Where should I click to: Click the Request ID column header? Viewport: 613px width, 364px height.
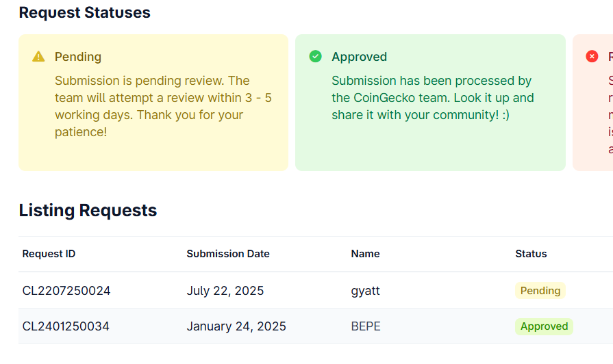pos(49,254)
